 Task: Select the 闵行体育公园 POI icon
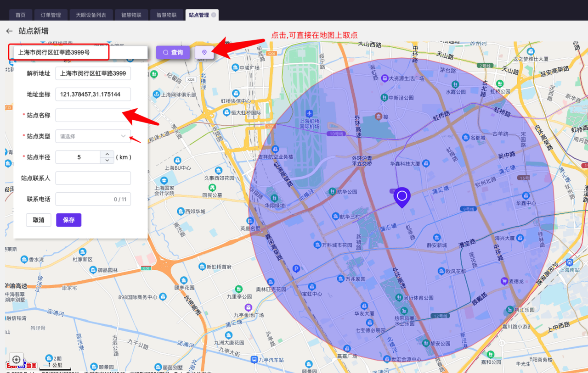pyautogui.click(x=399, y=297)
